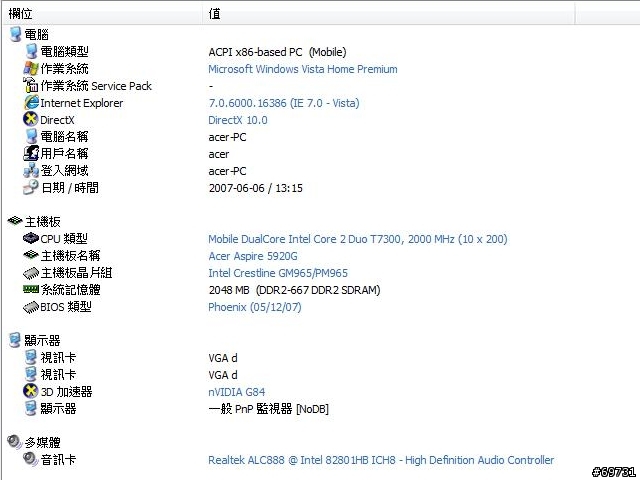640x480 pixels.
Task: Click the 顯示器 section monitor icon
Action: coord(15,340)
